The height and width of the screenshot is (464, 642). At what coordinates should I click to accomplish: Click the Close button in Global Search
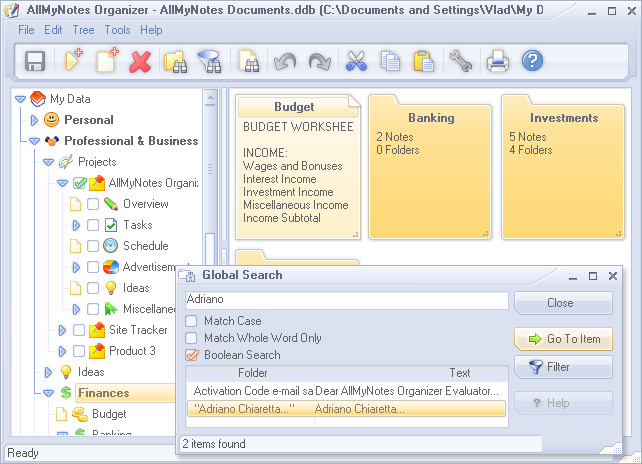pyautogui.click(x=561, y=303)
